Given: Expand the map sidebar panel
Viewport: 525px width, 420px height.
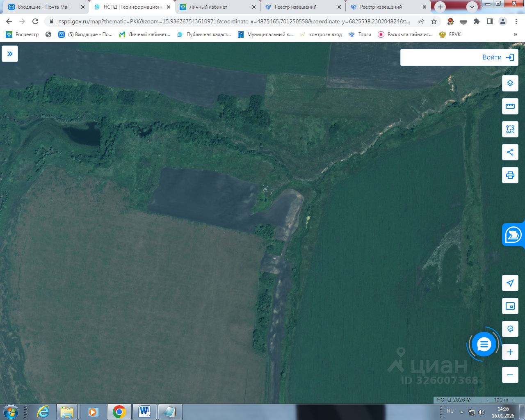Looking at the screenshot, I should pos(10,54).
